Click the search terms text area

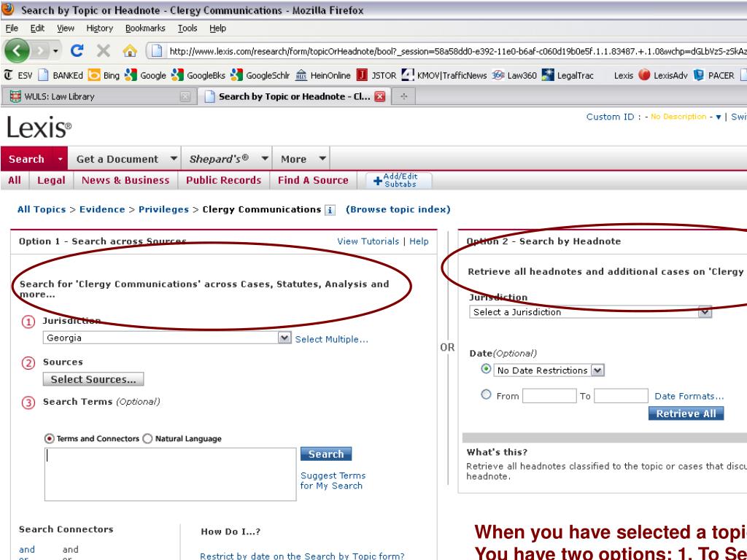tap(170, 474)
